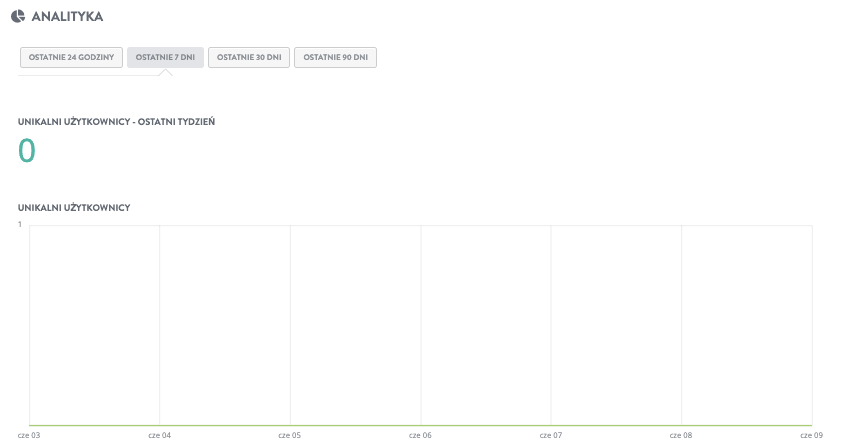Select the Ostatnie 7 dni tab
845x446 pixels.
165,58
